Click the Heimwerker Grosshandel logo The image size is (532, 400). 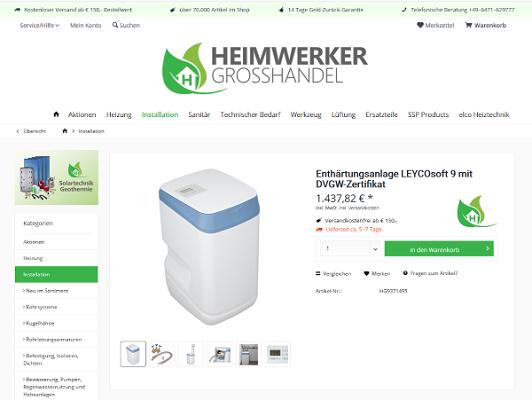[265, 69]
